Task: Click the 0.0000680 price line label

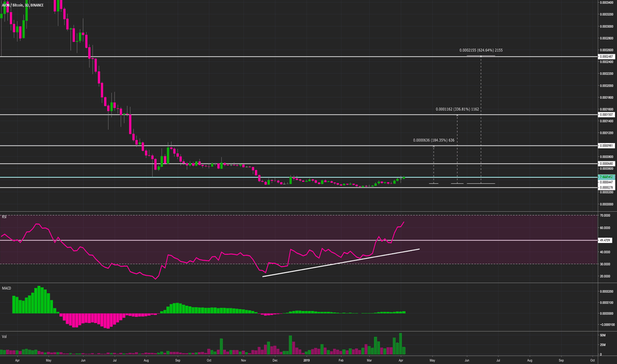Action: (606, 163)
